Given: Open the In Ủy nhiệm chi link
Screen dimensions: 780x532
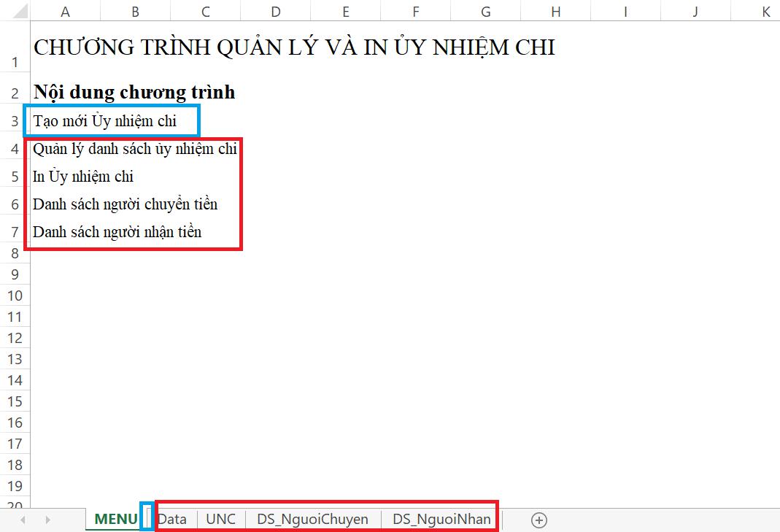Looking at the screenshot, I should [82, 176].
